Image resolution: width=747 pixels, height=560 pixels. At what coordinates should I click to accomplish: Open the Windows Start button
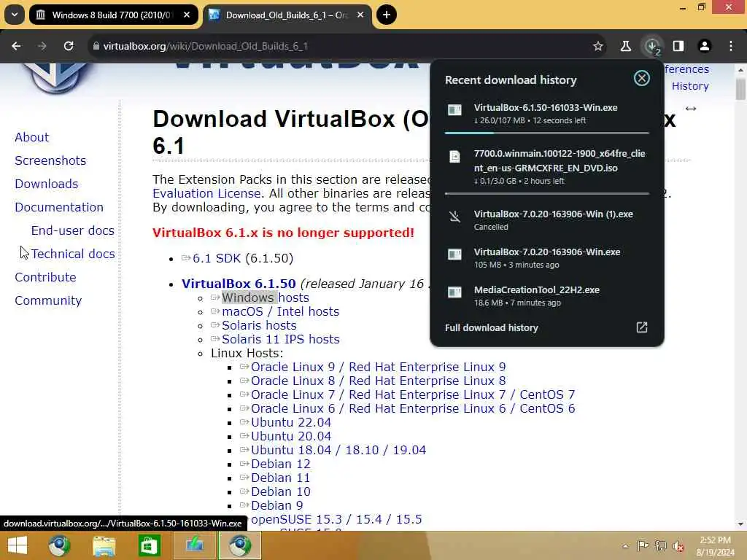[x=18, y=545]
